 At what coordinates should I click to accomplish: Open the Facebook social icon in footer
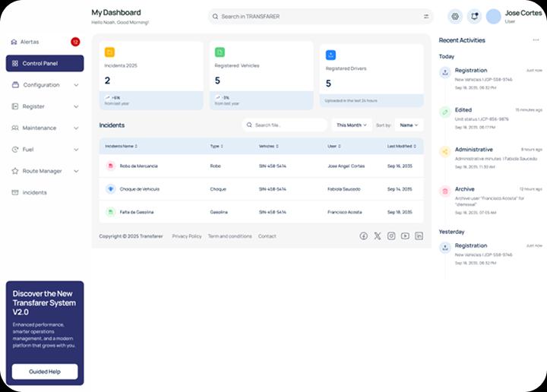coord(364,236)
